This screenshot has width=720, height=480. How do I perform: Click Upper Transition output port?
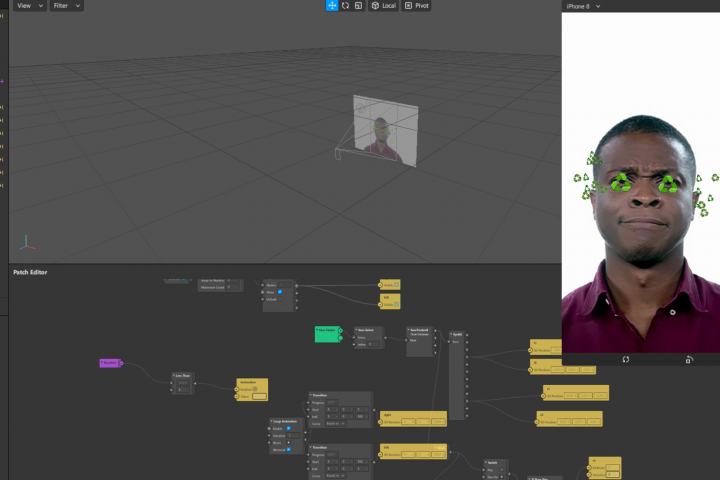click(374, 410)
